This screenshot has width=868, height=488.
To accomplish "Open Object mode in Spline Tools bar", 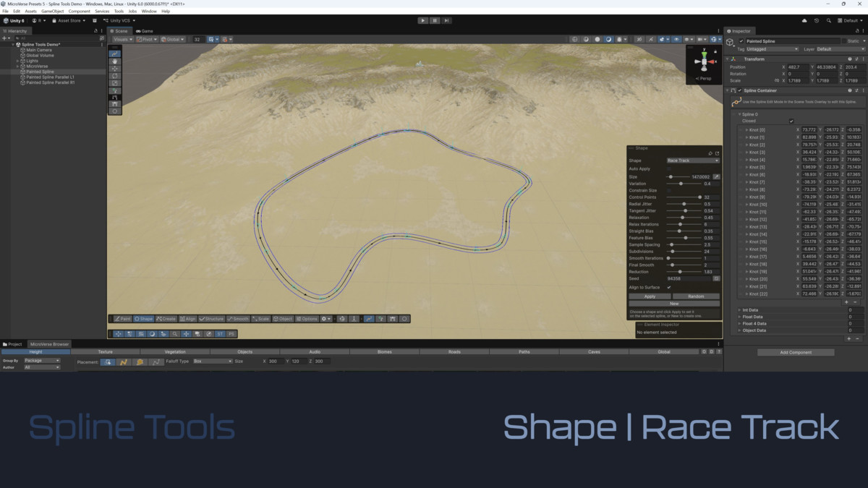I will click(283, 319).
